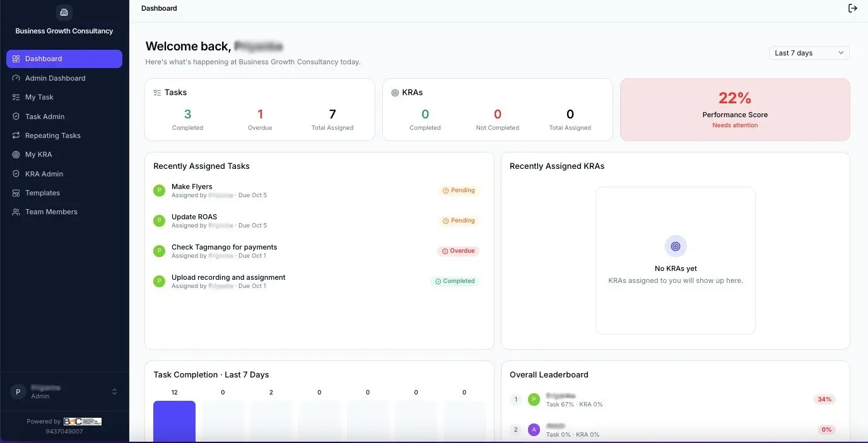Click the Business Growth Consultancy building logo icon

point(64,12)
